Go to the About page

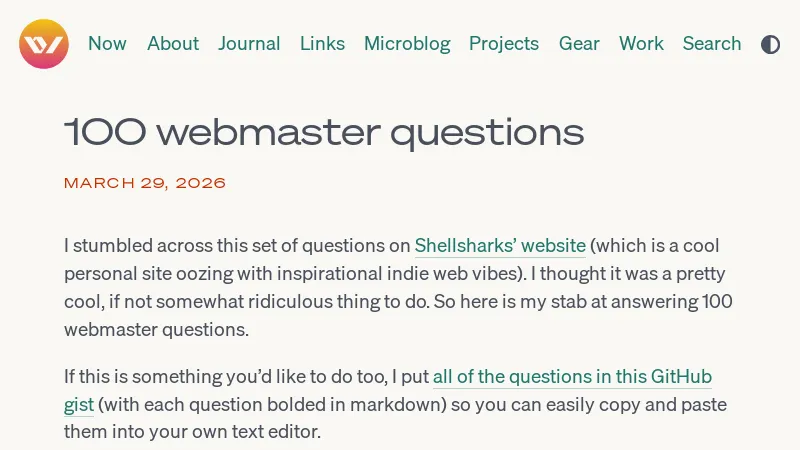click(x=173, y=44)
